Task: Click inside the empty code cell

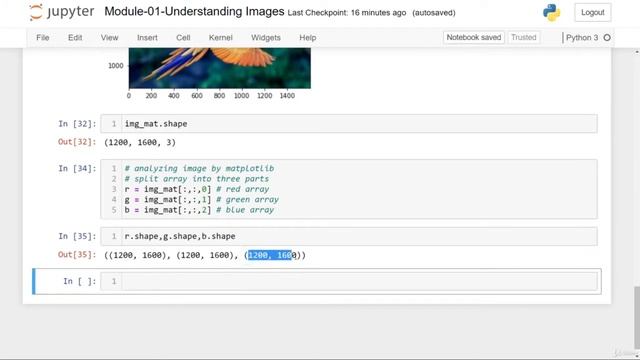Action: tap(359, 281)
